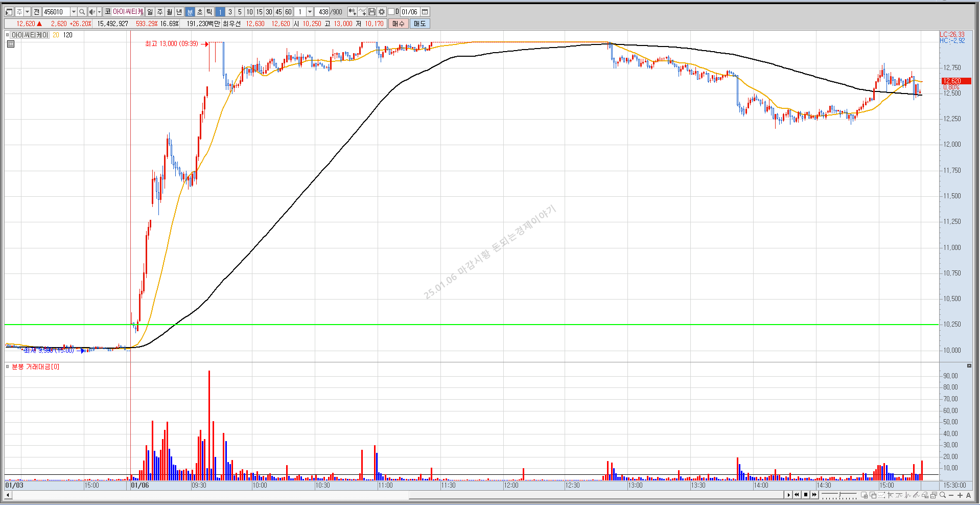The image size is (980, 505).
Task: Click the minus zoom out icon
Action: [x=951, y=495]
